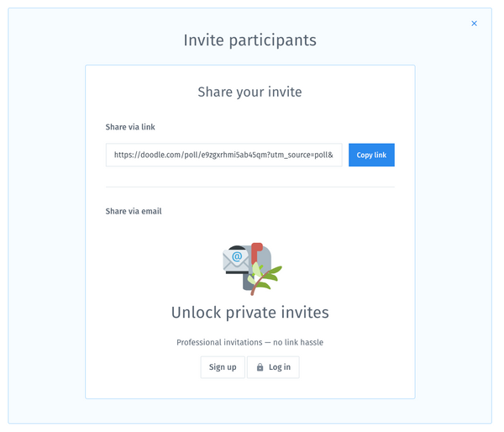This screenshot has height=432, width=504.
Task: Click the envelope with @ symbol
Action: click(x=236, y=259)
